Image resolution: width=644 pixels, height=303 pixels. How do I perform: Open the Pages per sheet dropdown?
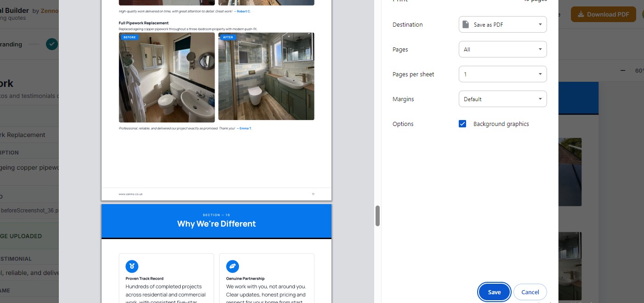click(x=502, y=74)
